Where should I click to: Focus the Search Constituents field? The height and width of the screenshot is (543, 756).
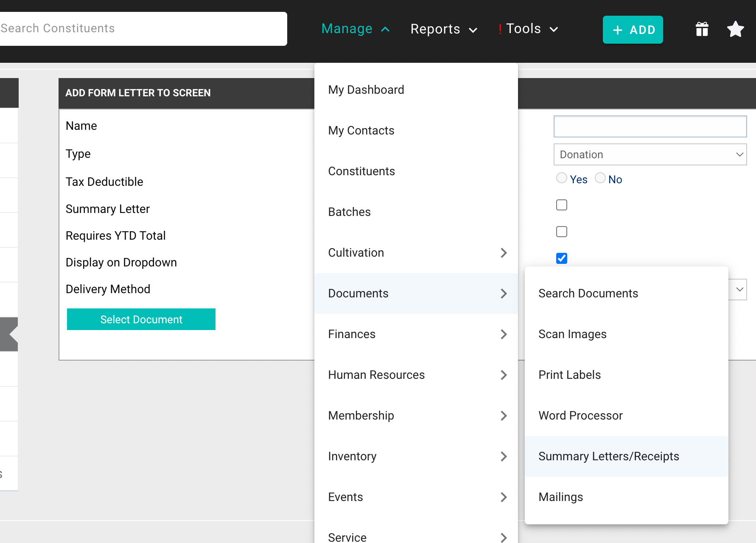click(x=143, y=28)
